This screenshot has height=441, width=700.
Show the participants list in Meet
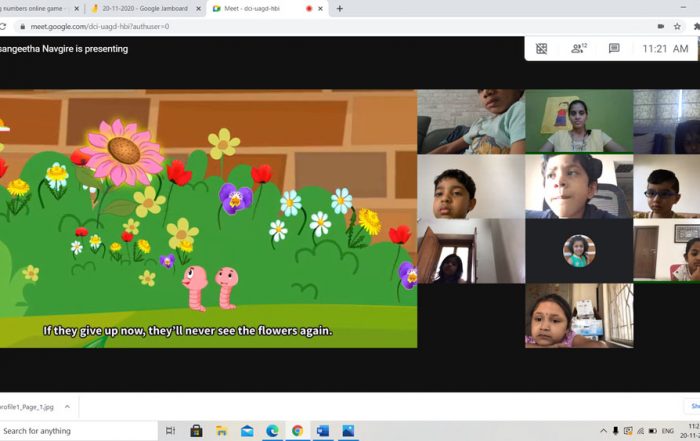579,48
